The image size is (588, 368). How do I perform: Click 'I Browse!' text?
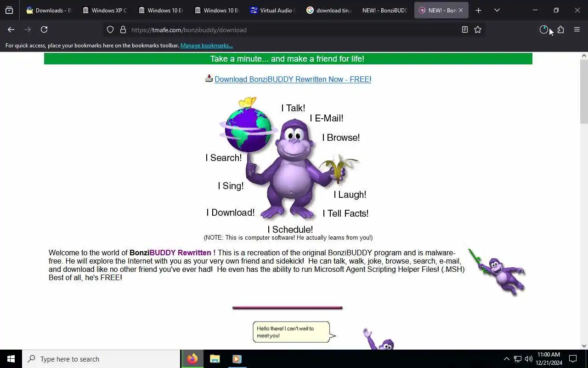[x=341, y=138]
